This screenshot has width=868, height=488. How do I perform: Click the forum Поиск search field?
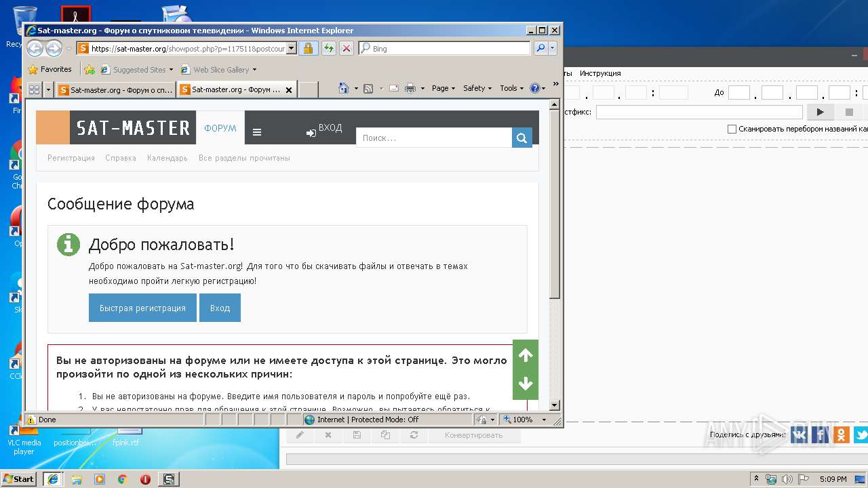434,138
